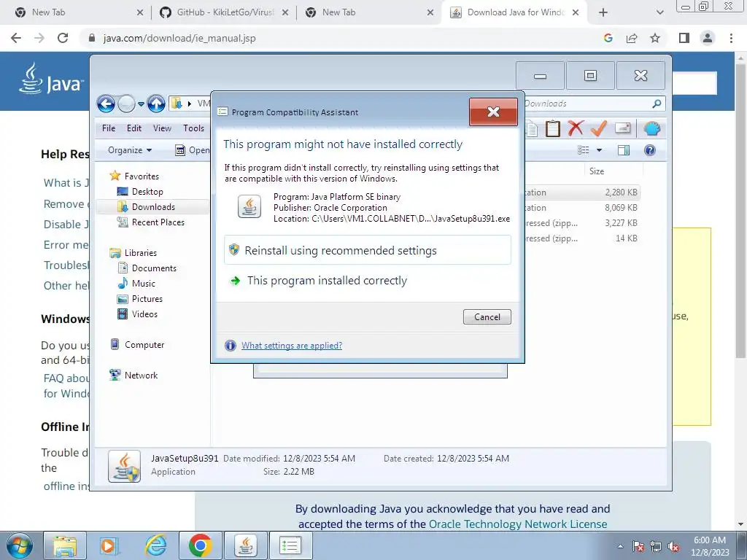Bookmark this page with star icon
Image resolution: width=747 pixels, height=560 pixels.
click(x=655, y=38)
